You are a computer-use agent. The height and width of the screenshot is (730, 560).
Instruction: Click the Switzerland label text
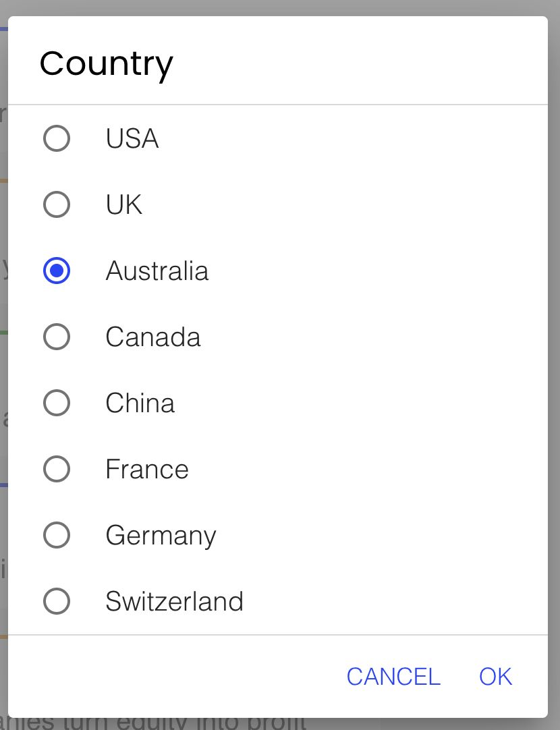[175, 601]
